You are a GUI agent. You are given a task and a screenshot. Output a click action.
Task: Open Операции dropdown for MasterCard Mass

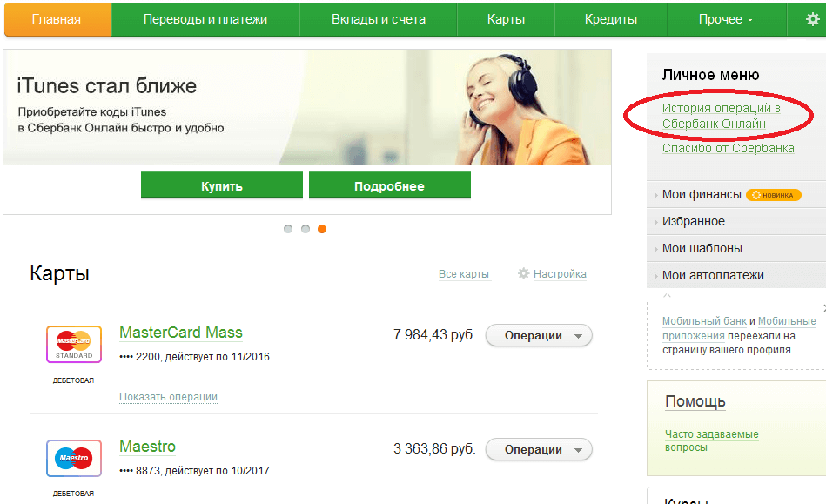click(x=538, y=336)
